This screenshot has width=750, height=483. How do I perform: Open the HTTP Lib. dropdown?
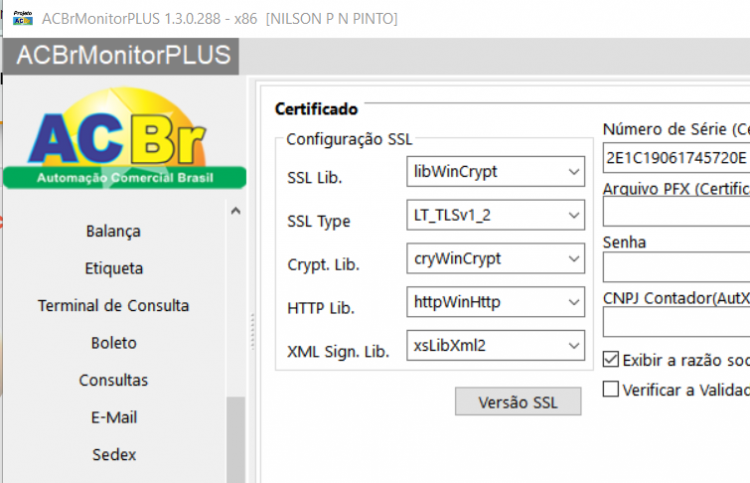[x=496, y=302]
